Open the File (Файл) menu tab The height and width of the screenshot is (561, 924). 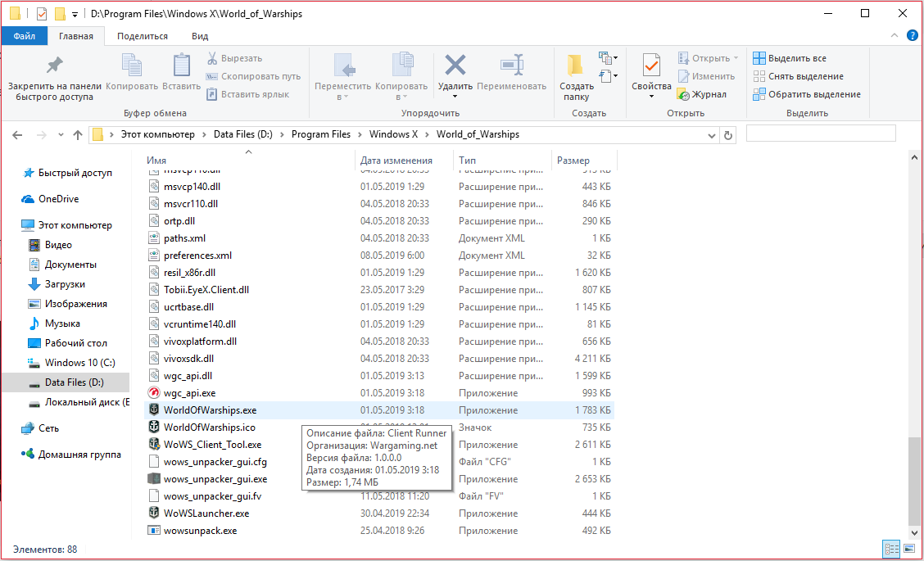(24, 36)
